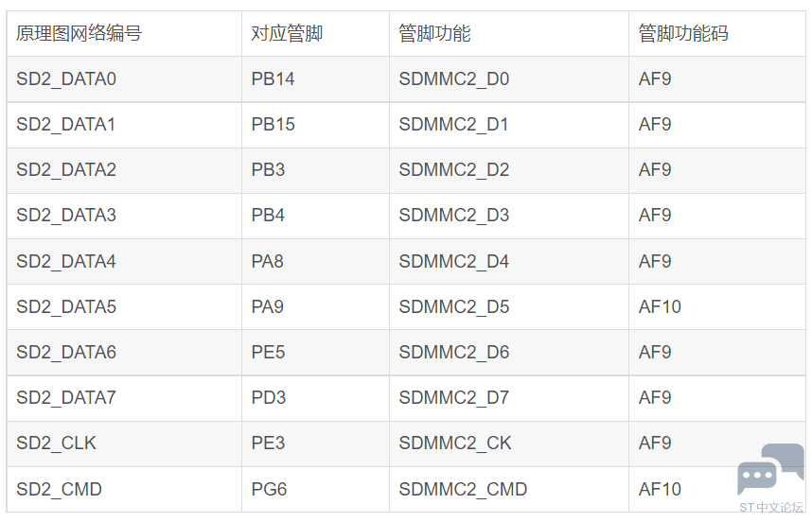Click the SDMMC2_D7 function cell
812x522 pixels.
[509, 398]
